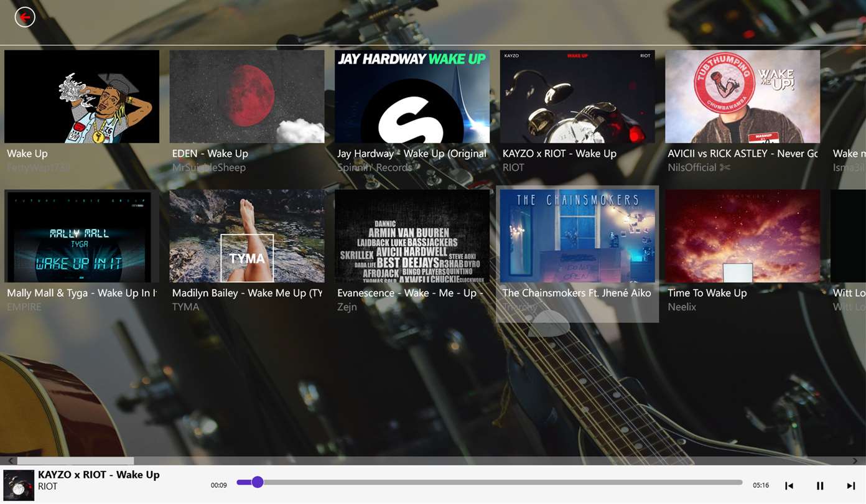This screenshot has height=504, width=866.
Task: Click 'KAYZO x RIOT - Wake Up' grid title
Action: [559, 154]
